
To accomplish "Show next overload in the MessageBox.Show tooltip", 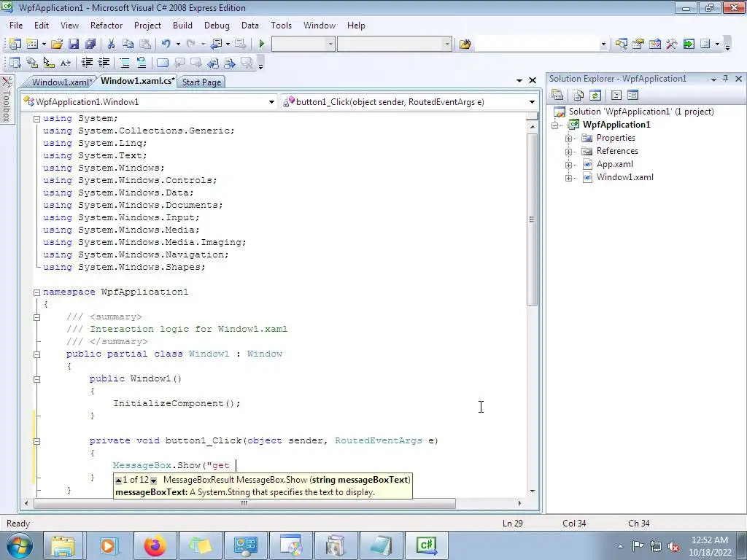I will point(153,481).
